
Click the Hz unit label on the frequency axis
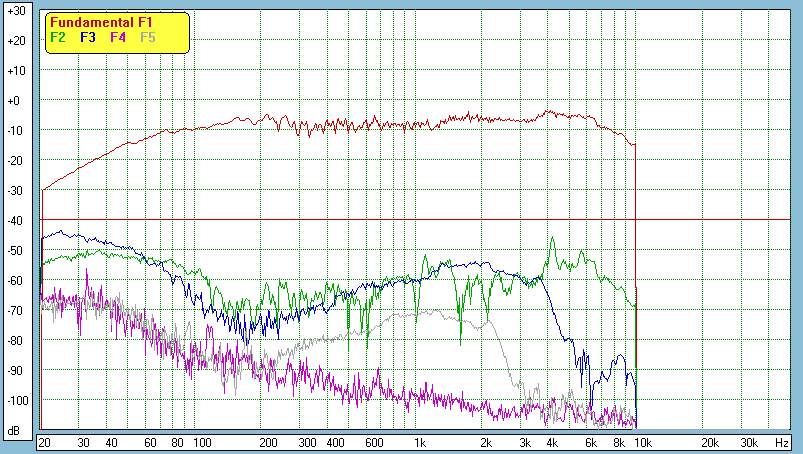pyautogui.click(x=782, y=442)
